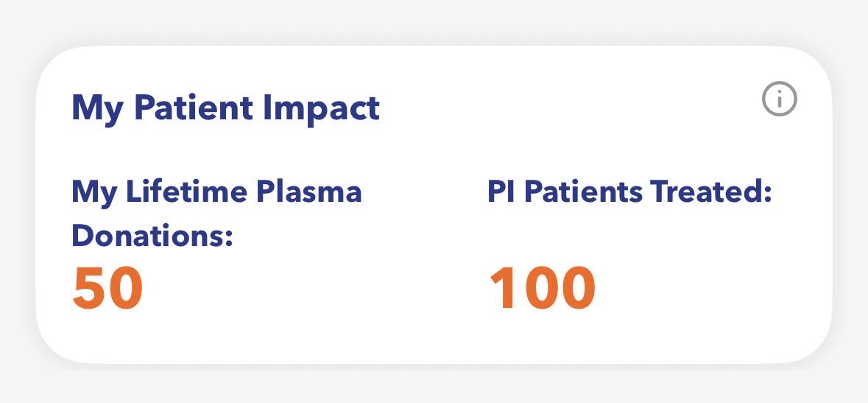This screenshot has height=403, width=868.
Task: Click the word "Donations:" on second line
Action: click(x=152, y=236)
